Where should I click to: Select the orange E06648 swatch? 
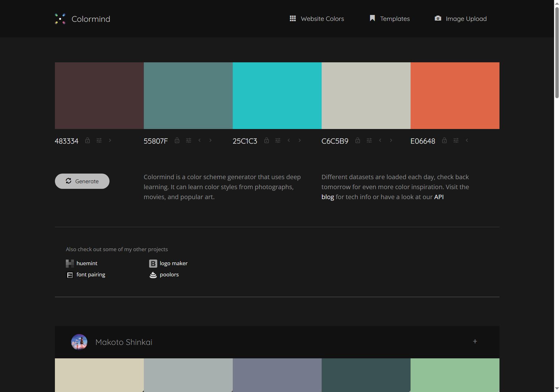[x=455, y=96]
